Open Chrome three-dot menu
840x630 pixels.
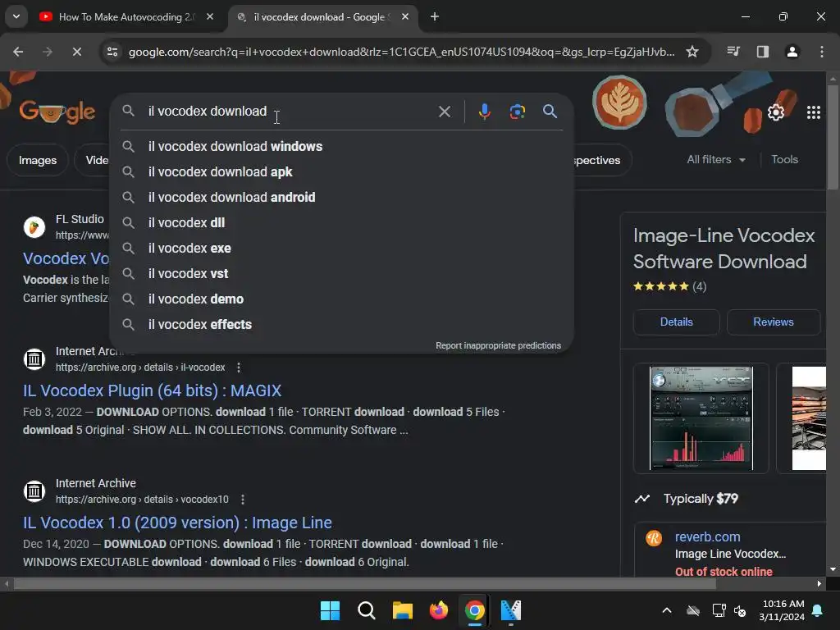coord(821,52)
